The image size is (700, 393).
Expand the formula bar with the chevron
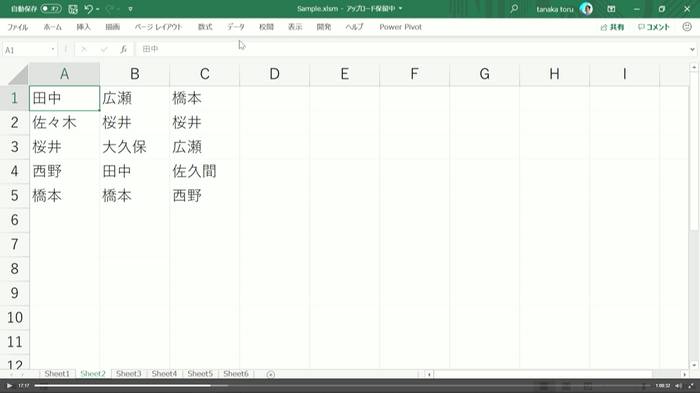coord(692,50)
